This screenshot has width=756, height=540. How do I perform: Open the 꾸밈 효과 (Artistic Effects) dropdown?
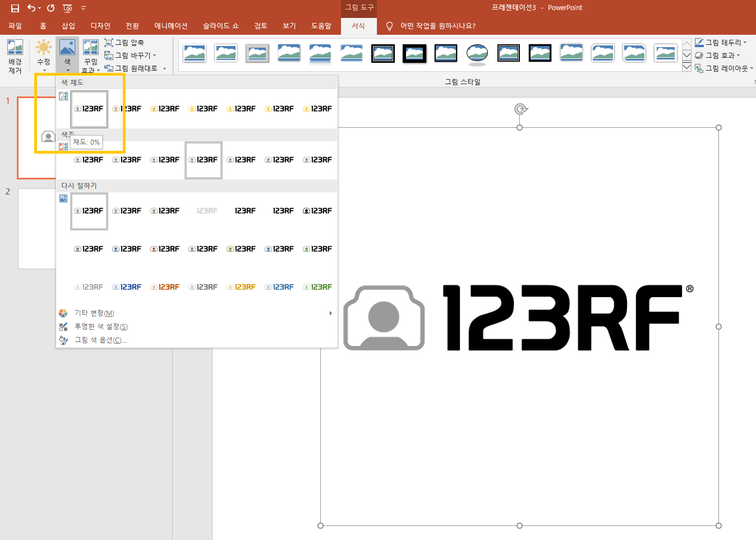tap(91, 56)
